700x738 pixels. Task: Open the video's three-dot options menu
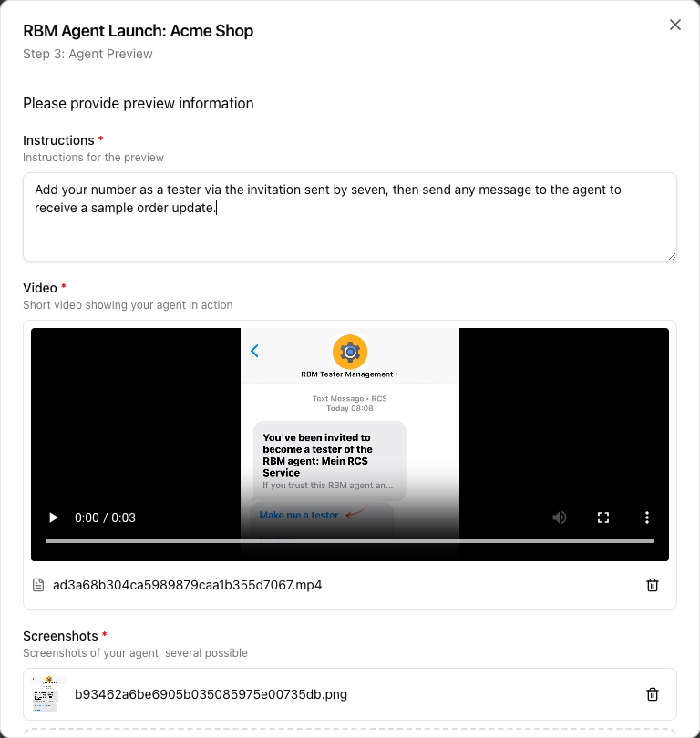(647, 518)
